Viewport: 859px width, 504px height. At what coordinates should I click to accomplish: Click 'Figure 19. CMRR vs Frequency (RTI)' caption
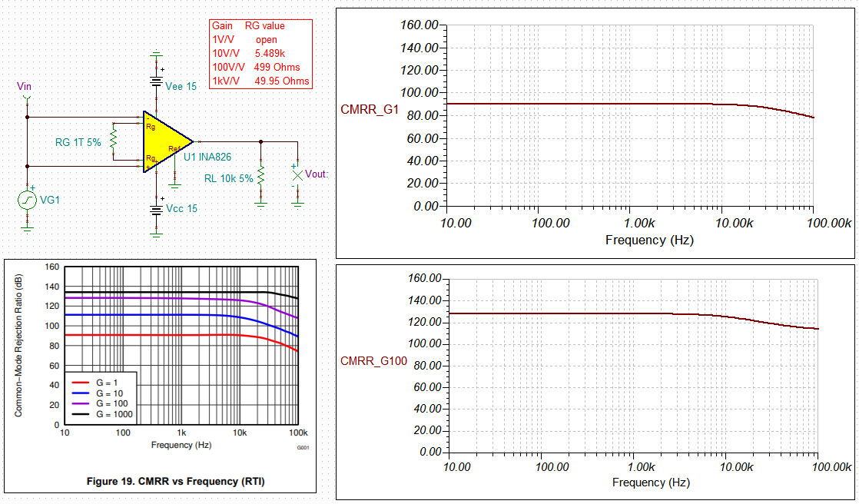(176, 482)
